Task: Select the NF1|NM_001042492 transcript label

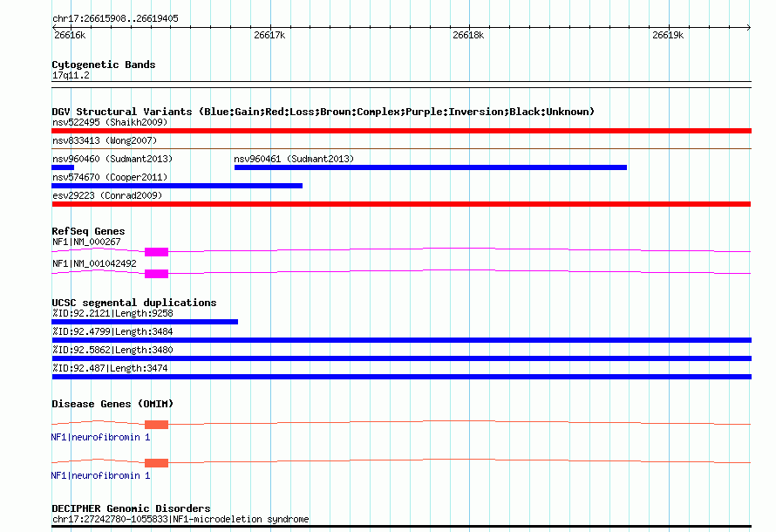Action: (x=94, y=263)
